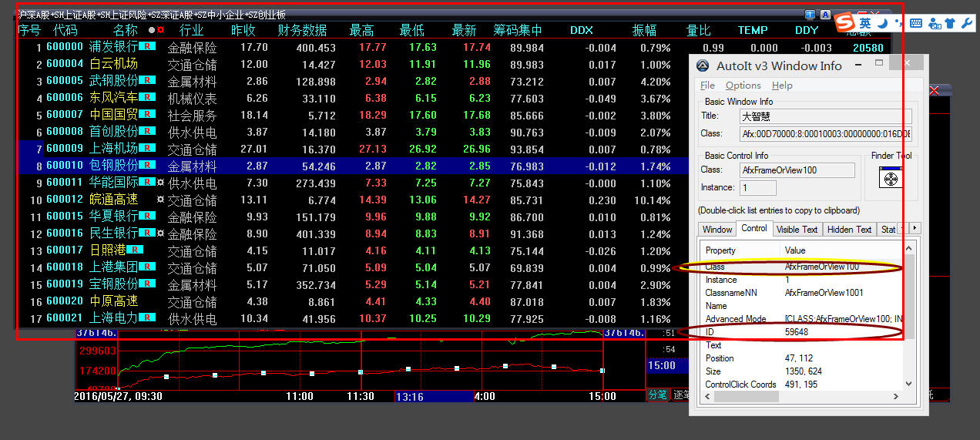Click the red star icon in the 名称 header
Image resolution: width=980 pixels, height=440 pixels.
click(161, 30)
